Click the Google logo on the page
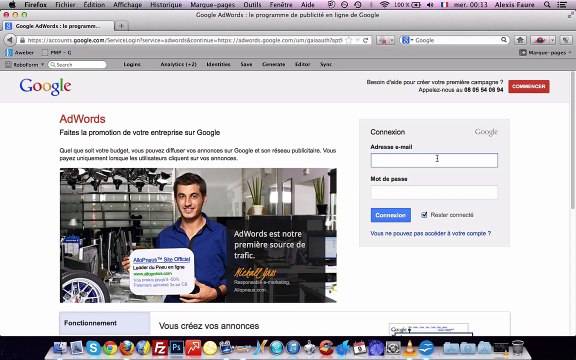Image resolution: width=576 pixels, height=360 pixels. click(x=45, y=87)
